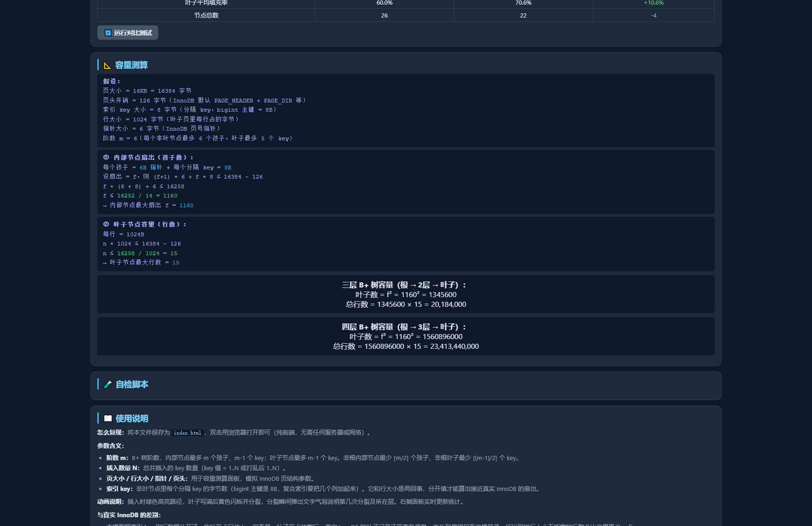Select the 行大小 = 1024 字节 line
This screenshot has height=526, width=812.
pos(171,119)
